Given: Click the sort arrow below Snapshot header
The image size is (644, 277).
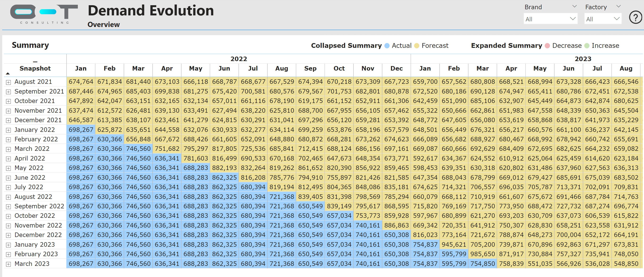Looking at the screenshot, I should point(8,73).
